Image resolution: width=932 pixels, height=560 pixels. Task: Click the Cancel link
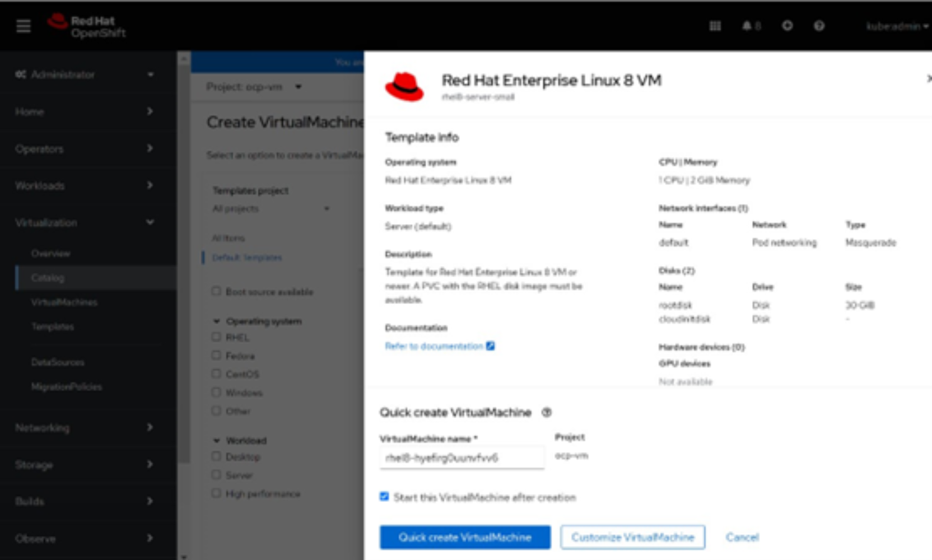(742, 538)
